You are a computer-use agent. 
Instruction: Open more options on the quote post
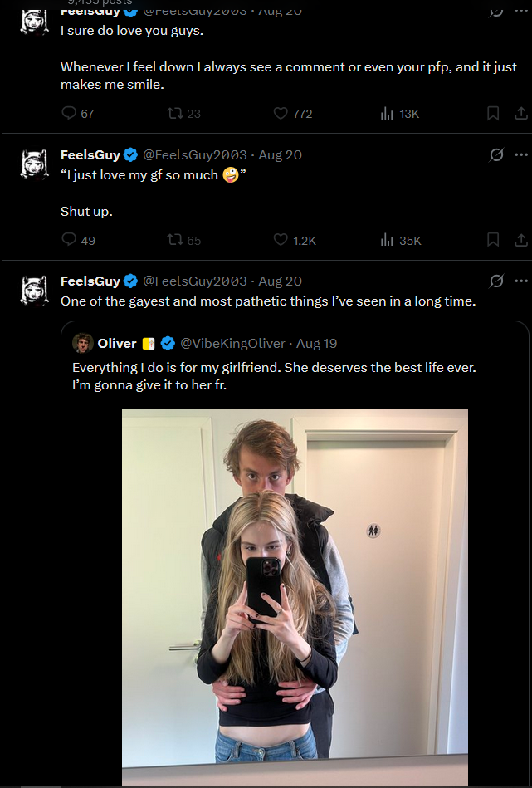521,281
